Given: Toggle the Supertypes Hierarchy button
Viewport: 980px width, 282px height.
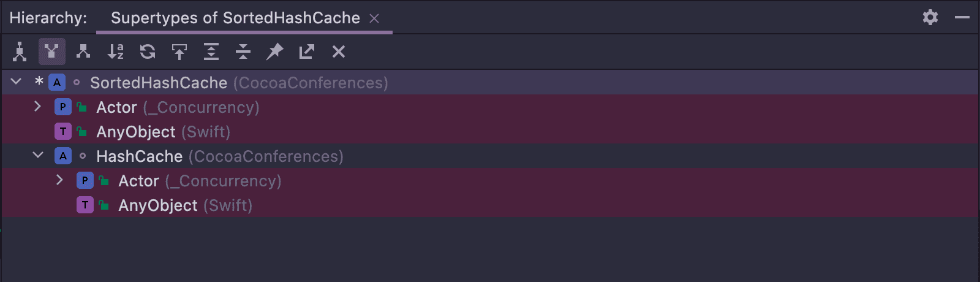Looking at the screenshot, I should click(51, 51).
